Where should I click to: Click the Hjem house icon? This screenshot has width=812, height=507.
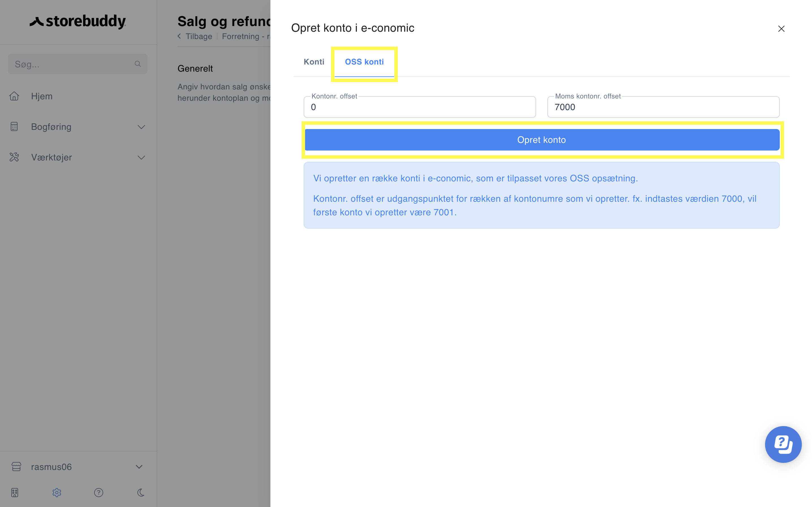(14, 96)
